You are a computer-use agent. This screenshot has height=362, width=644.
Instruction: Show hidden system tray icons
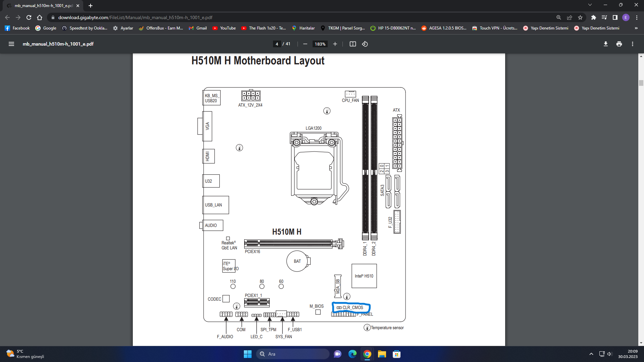pos(591,354)
